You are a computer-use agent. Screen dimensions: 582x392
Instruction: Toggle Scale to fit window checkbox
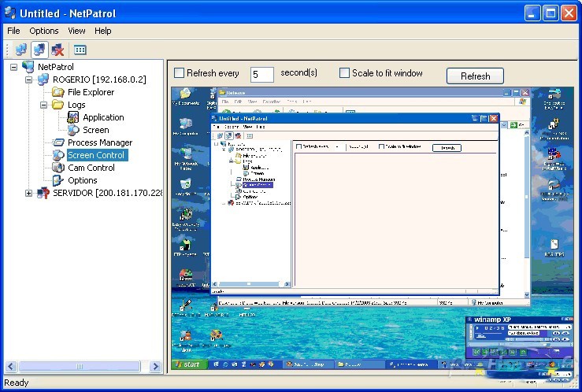[x=344, y=73]
